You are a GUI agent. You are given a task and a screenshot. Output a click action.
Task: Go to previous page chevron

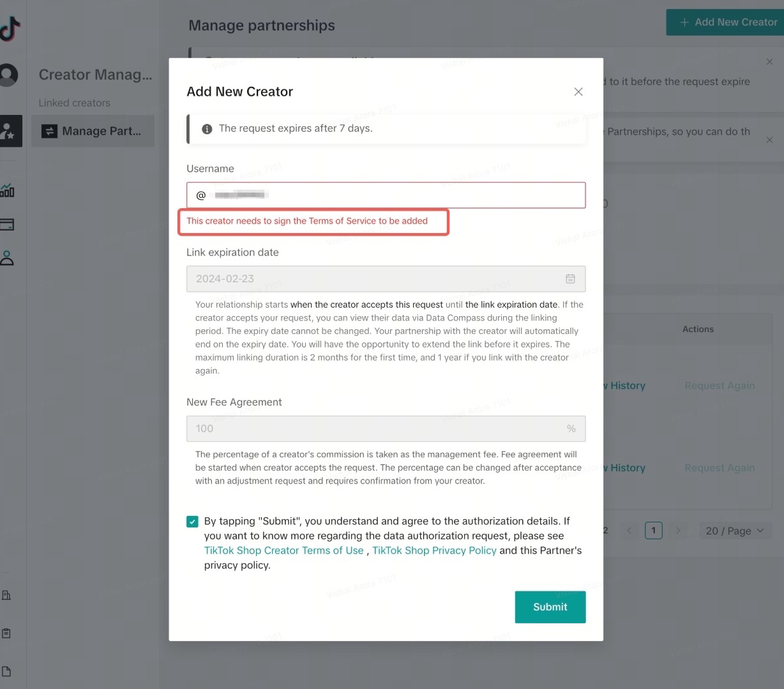(x=629, y=531)
